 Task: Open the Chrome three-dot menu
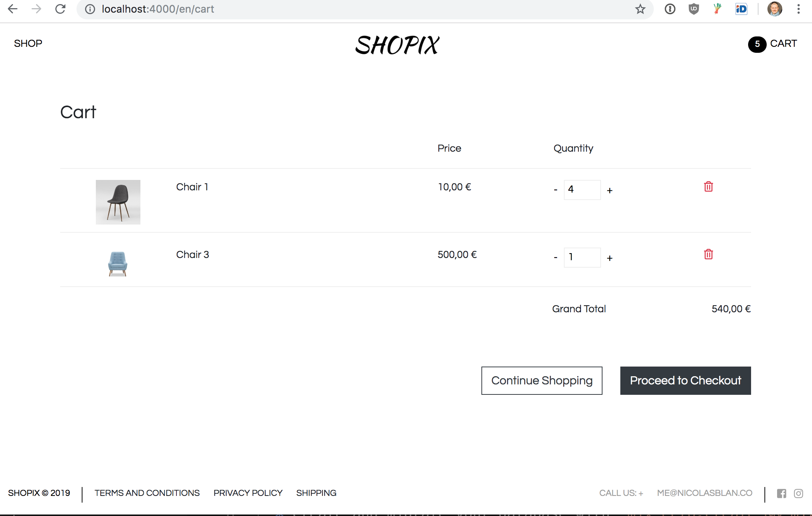pyautogui.click(x=798, y=9)
